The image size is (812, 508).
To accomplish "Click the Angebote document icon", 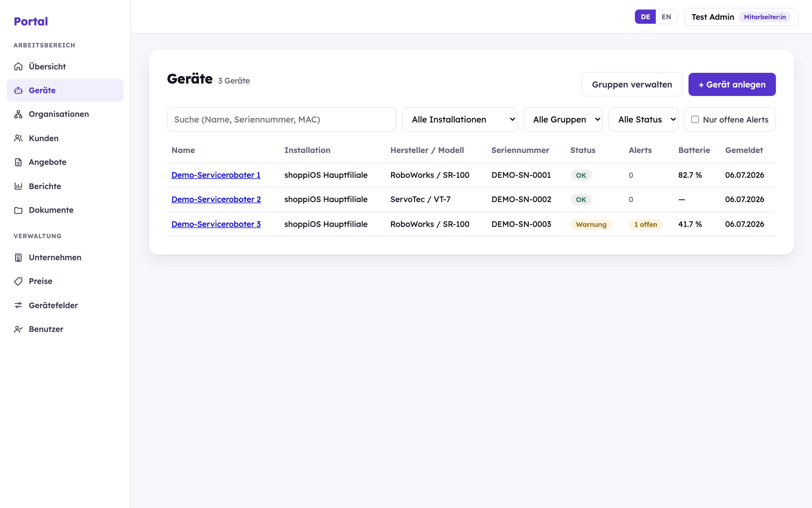I will coord(18,162).
